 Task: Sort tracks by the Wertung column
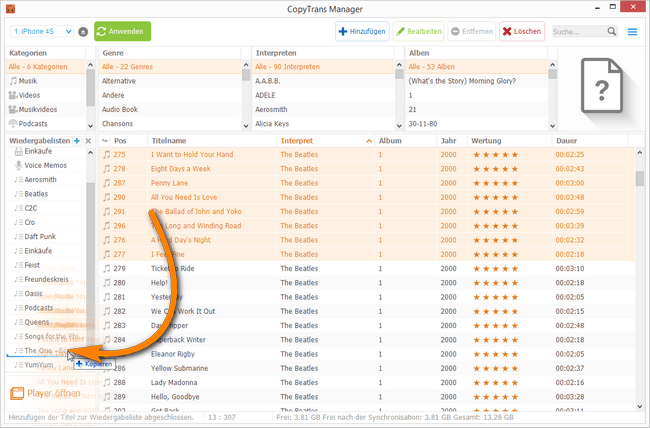pos(509,141)
